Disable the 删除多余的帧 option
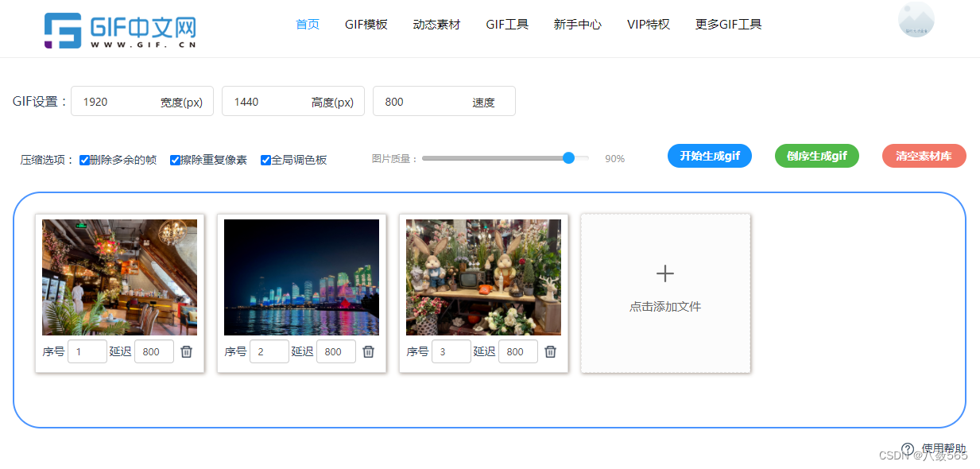Screen dimensions: 980x469 pyautogui.click(x=84, y=160)
